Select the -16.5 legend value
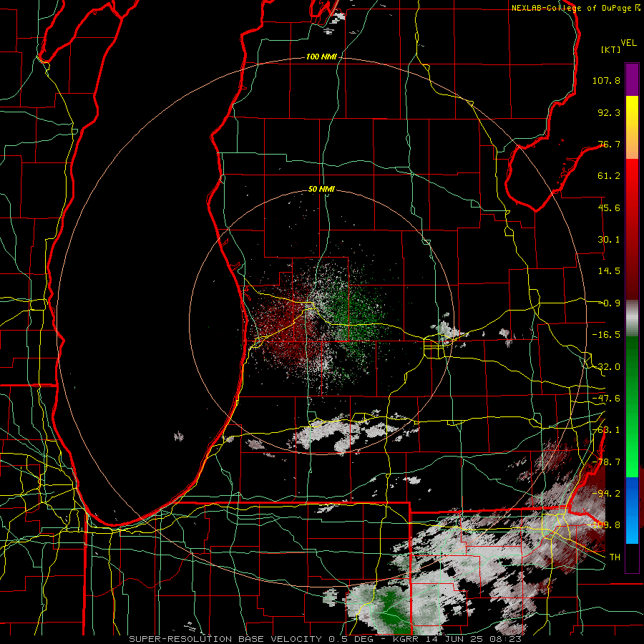644x644 pixels. 606,335
